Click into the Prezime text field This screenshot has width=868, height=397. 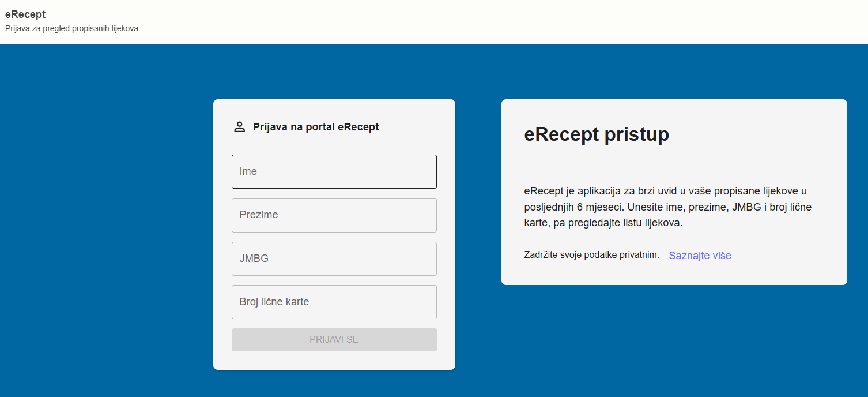click(x=334, y=215)
